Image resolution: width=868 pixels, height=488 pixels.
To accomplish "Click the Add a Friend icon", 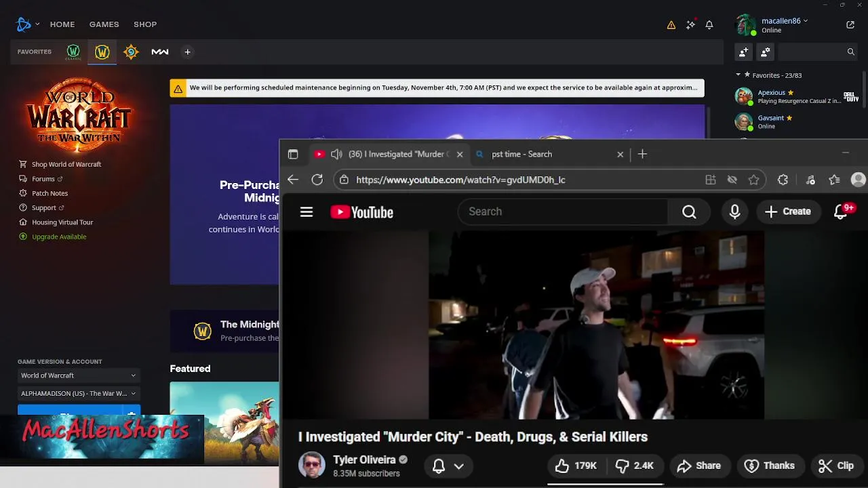I will 744,52.
